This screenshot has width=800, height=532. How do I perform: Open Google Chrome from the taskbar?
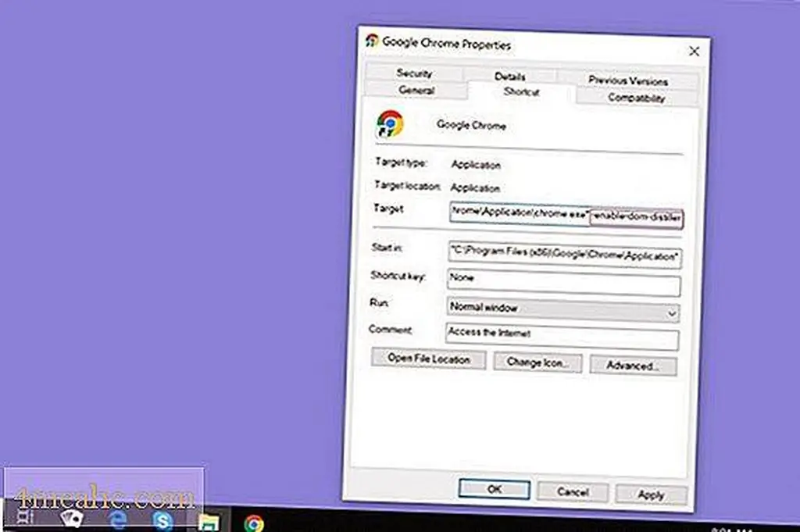254,523
